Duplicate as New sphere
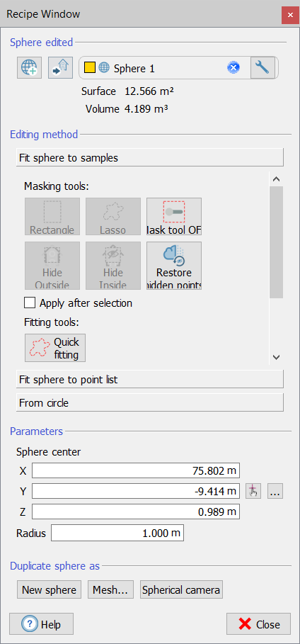This screenshot has width=300, height=644. (50, 589)
